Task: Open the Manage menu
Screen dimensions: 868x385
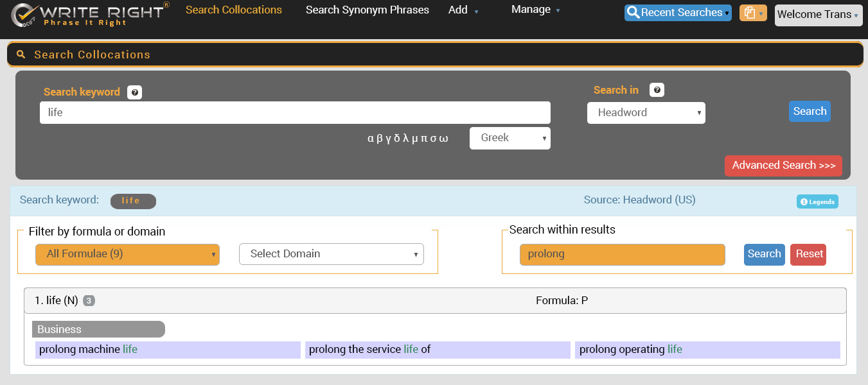Action: [x=535, y=10]
